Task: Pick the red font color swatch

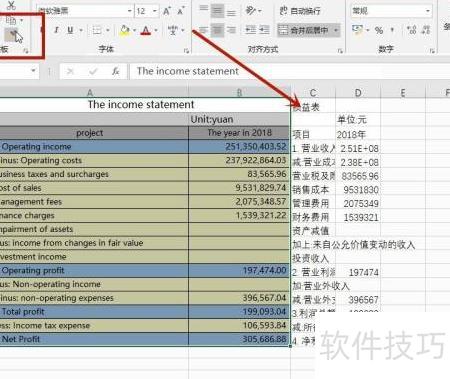Action: pos(146,31)
